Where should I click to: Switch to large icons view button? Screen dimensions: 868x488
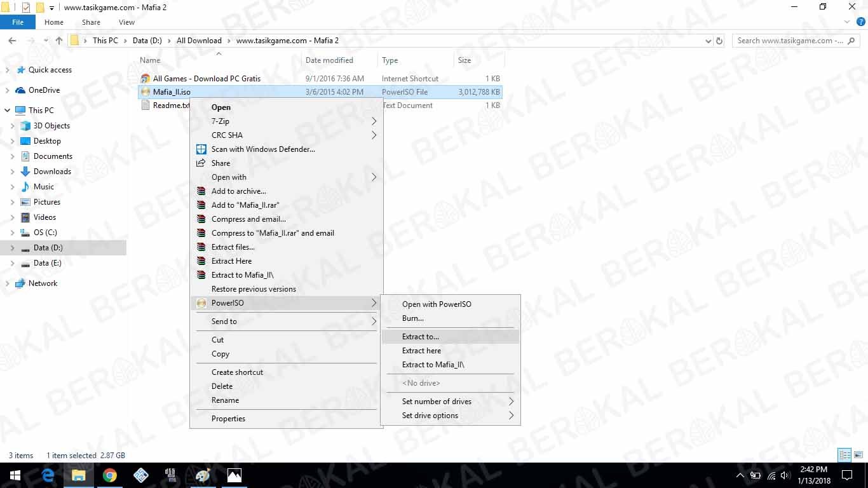[858, 455]
